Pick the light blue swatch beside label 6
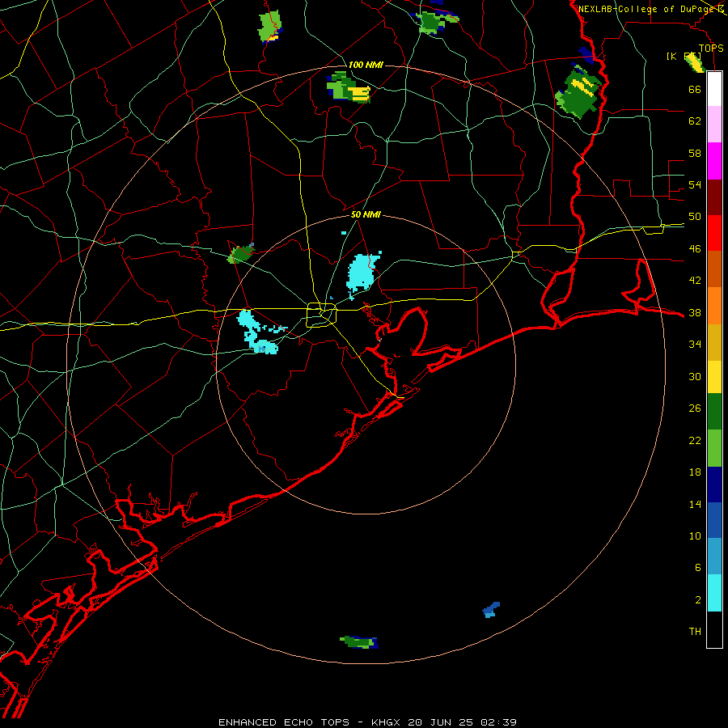 click(x=714, y=557)
